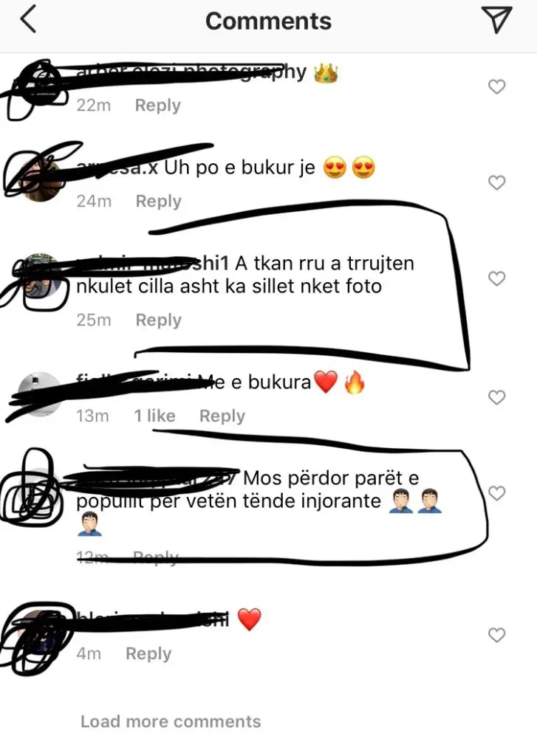Expand with 'Load more comments'
537x756 pixels.
(171, 722)
